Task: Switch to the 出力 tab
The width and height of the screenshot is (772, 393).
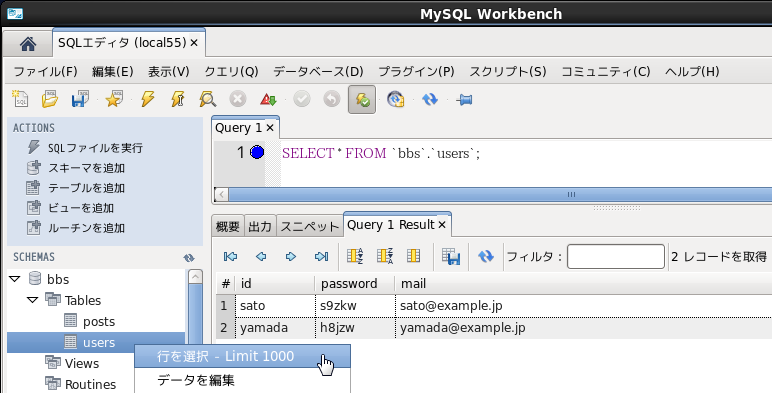Action: click(x=260, y=227)
